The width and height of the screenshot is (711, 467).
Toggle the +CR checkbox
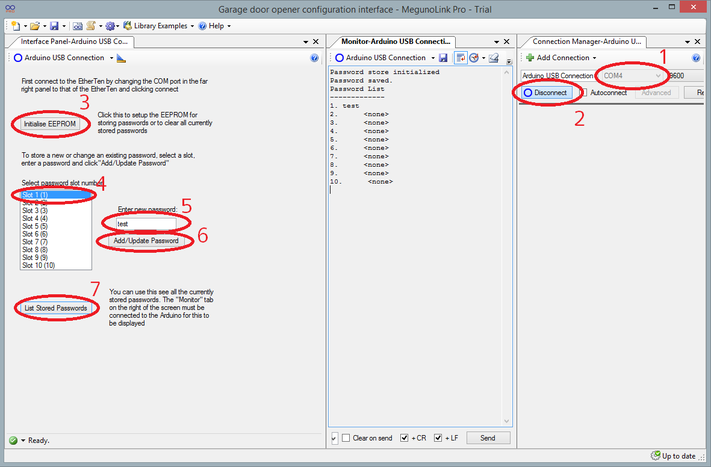404,438
